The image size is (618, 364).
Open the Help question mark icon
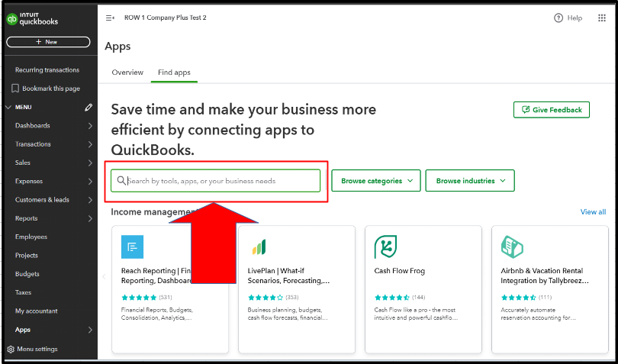coord(558,18)
